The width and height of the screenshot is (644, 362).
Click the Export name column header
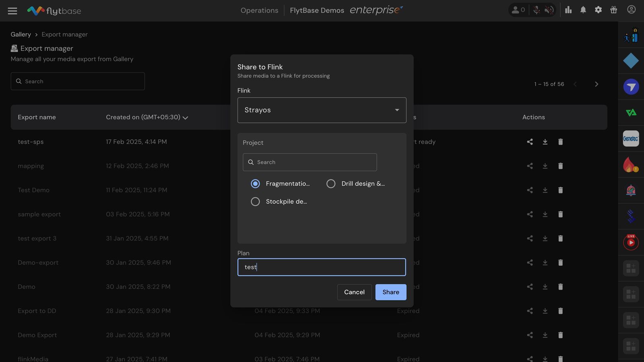click(37, 117)
